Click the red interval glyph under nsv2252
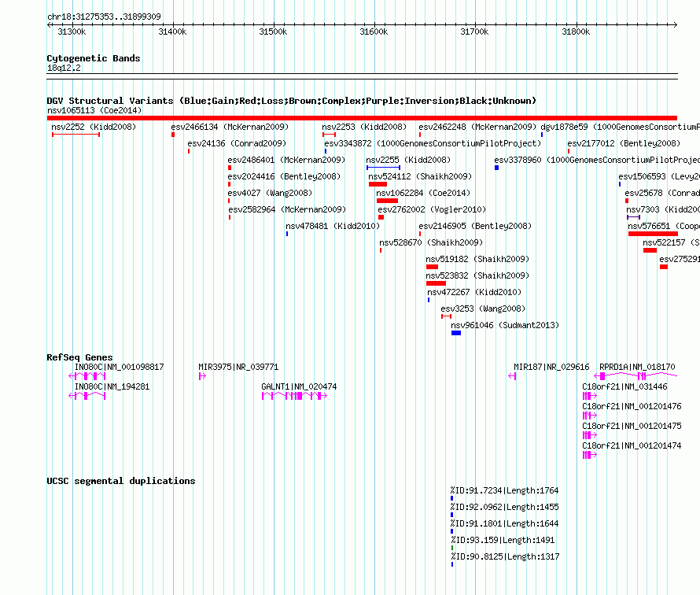This screenshot has height=595, width=700. point(76,135)
